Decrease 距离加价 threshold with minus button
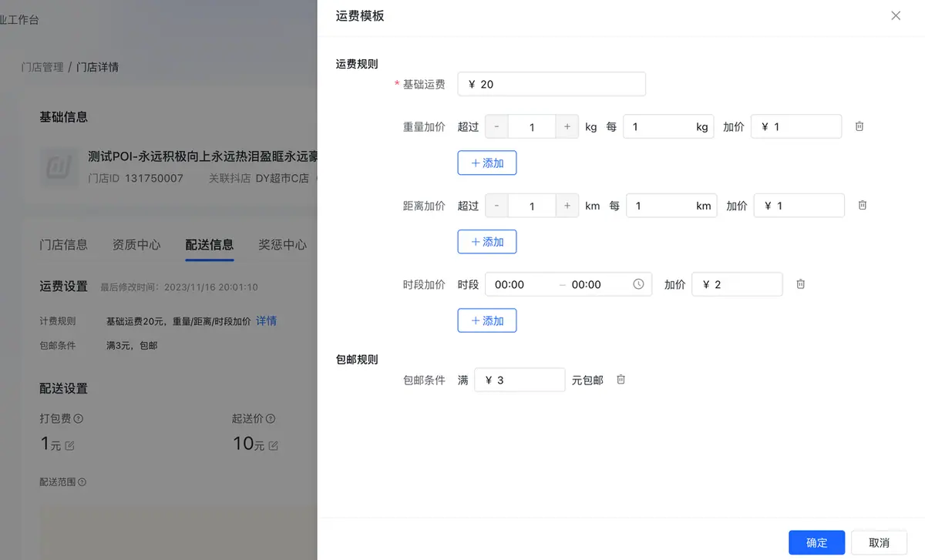Image resolution: width=925 pixels, height=560 pixels. coord(496,206)
